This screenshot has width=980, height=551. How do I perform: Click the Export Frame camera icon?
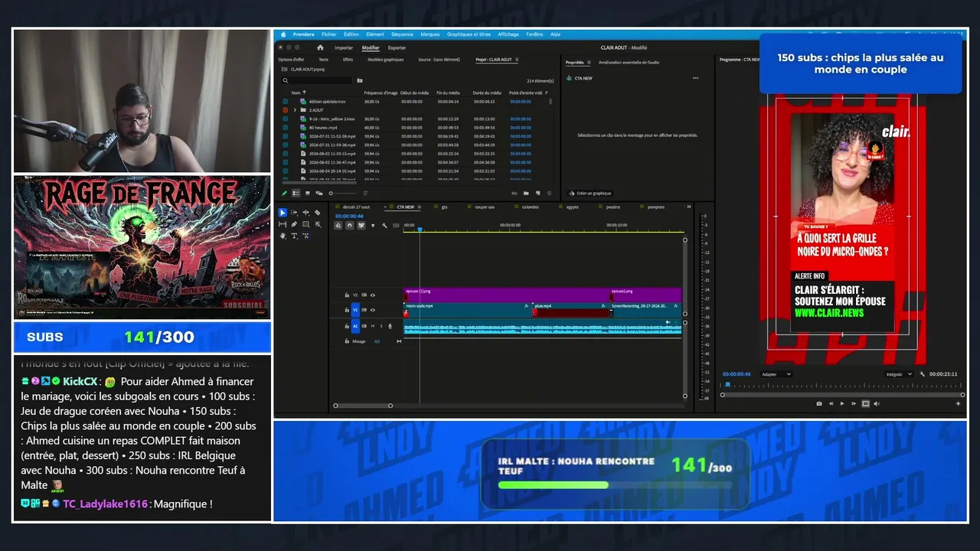819,403
